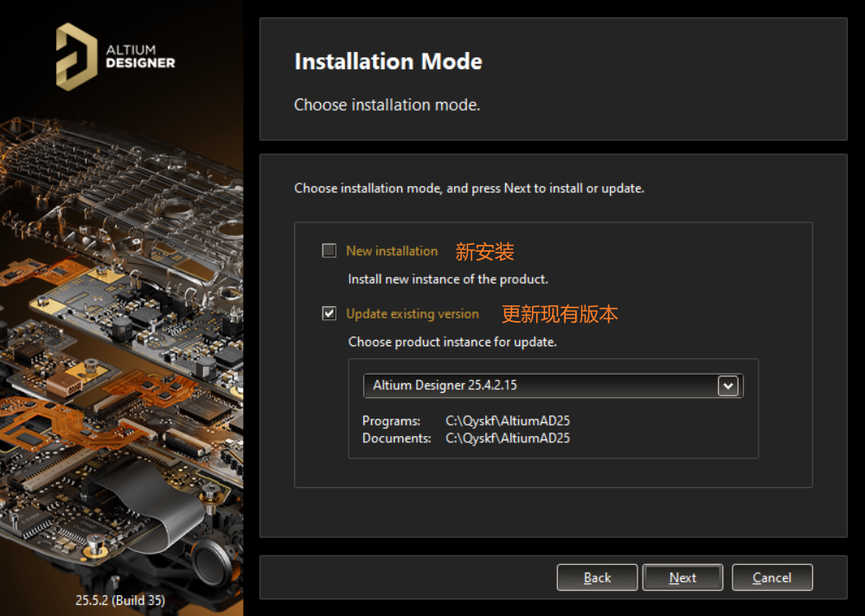Open the product instance dropdown arrow
Viewport: 865px width, 616px height.
pyautogui.click(x=727, y=386)
